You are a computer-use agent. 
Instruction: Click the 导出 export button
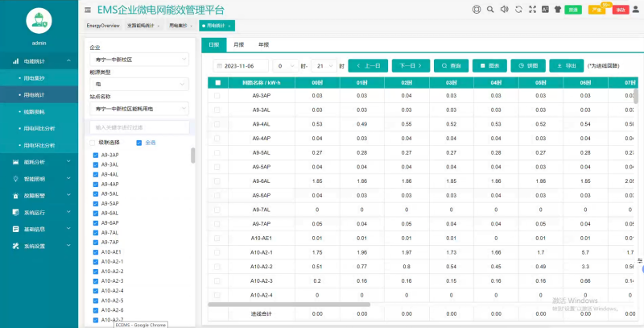point(567,65)
